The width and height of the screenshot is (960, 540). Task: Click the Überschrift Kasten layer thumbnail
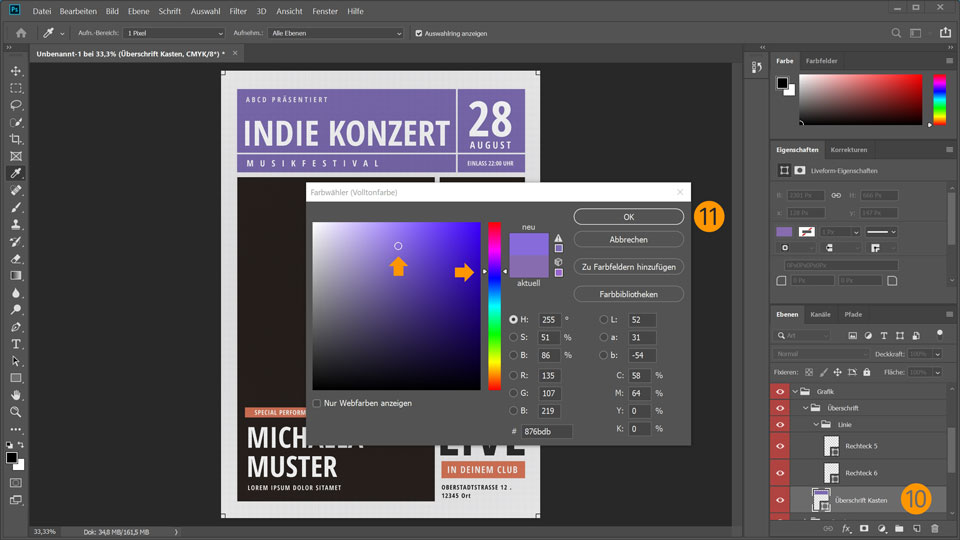pyautogui.click(x=820, y=500)
